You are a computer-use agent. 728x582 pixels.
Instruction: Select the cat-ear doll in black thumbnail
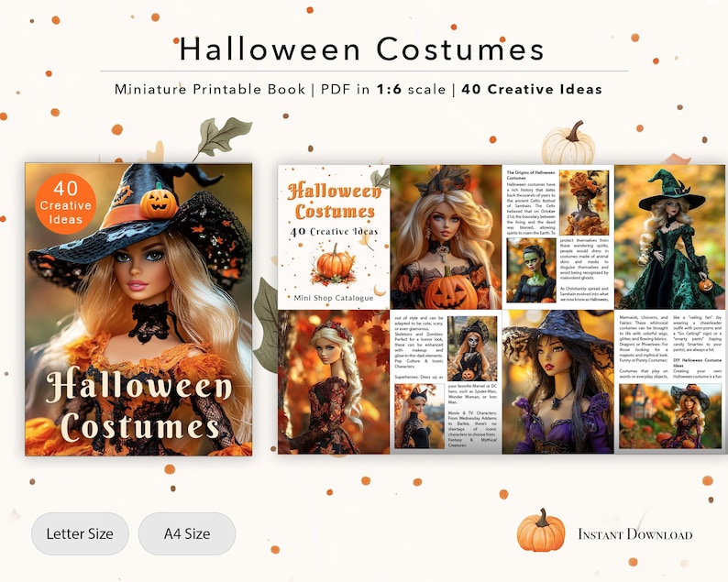419,416
